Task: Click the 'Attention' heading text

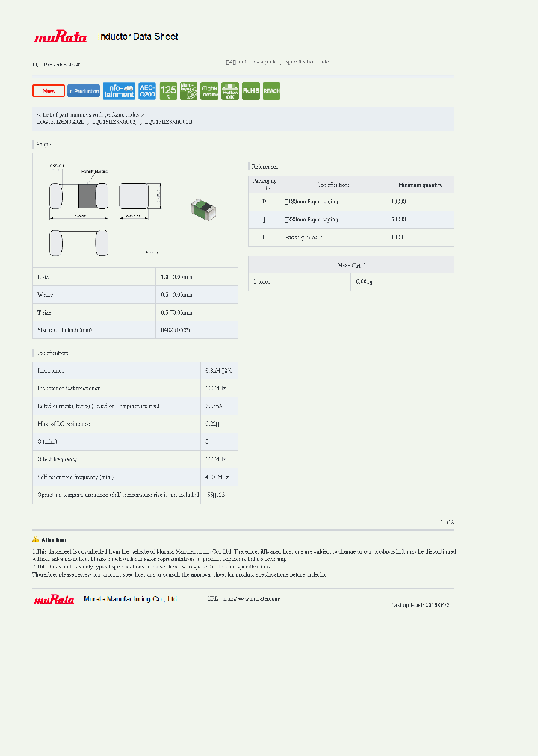Action: pos(54,539)
